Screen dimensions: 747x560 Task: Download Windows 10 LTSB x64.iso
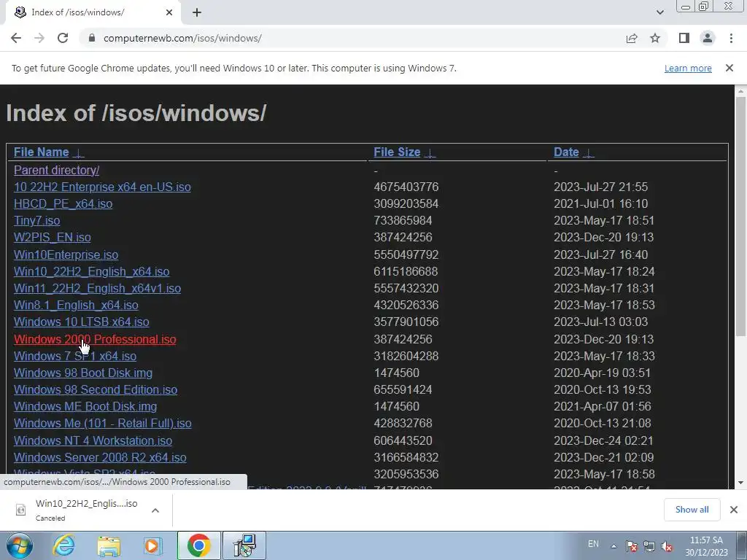point(82,322)
